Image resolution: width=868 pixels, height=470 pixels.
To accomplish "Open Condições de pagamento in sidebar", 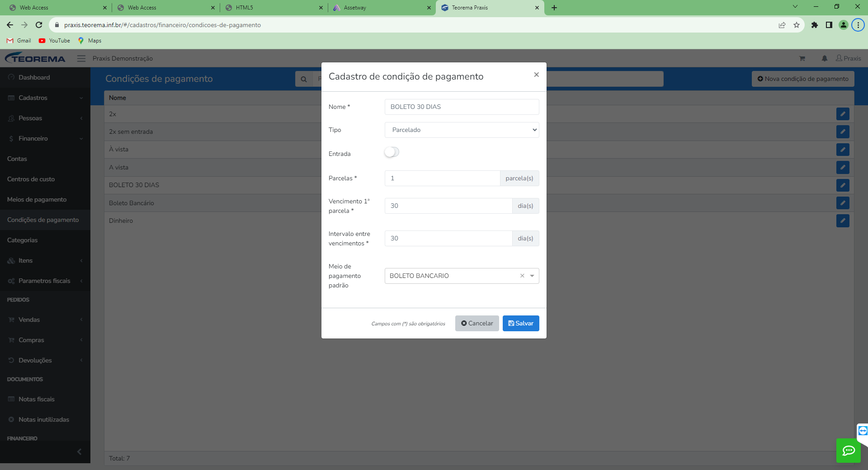I will tap(45, 220).
